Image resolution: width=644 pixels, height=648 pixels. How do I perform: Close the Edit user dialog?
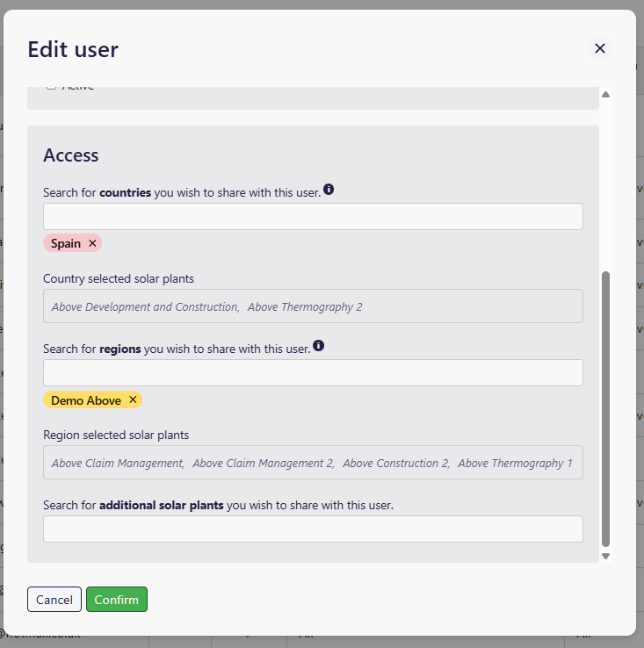point(600,48)
